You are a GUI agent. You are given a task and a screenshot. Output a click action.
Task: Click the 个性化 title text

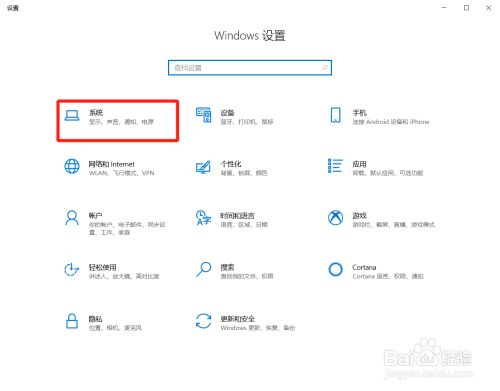[231, 164]
